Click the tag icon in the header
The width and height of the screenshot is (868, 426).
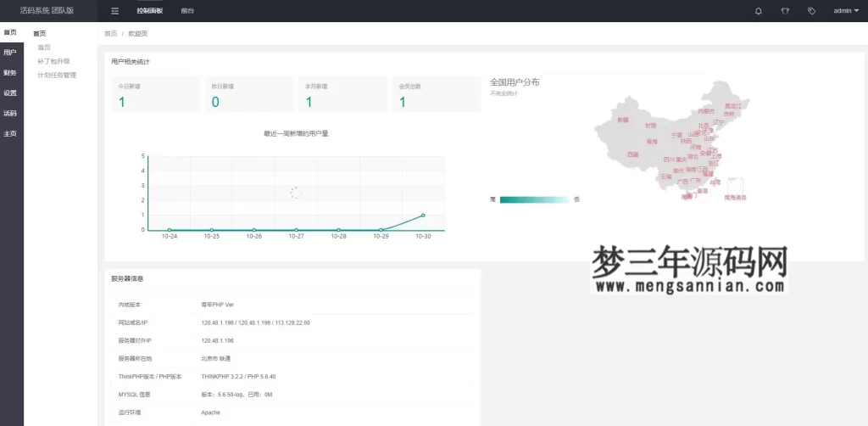[x=811, y=10]
